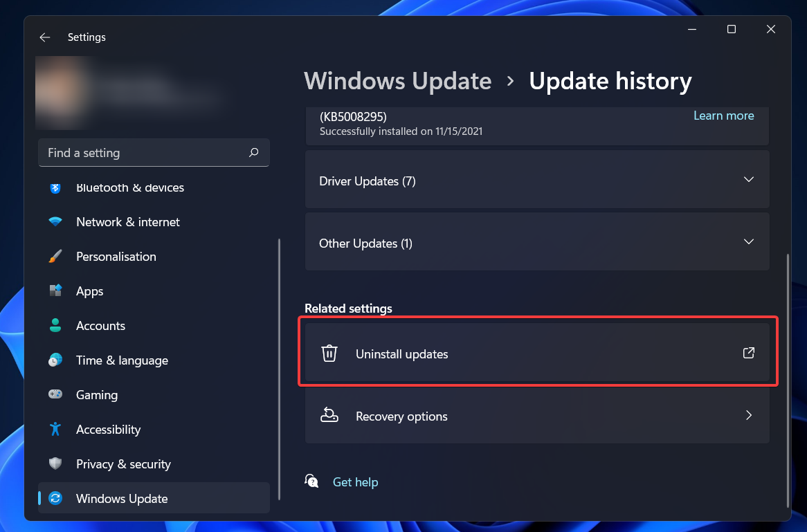Click the Recovery options drive icon
Image resolution: width=807 pixels, height=532 pixels.
click(329, 414)
